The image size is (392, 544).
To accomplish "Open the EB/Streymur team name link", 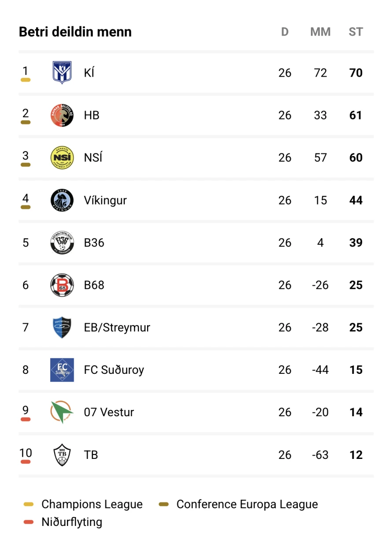I will [117, 328].
